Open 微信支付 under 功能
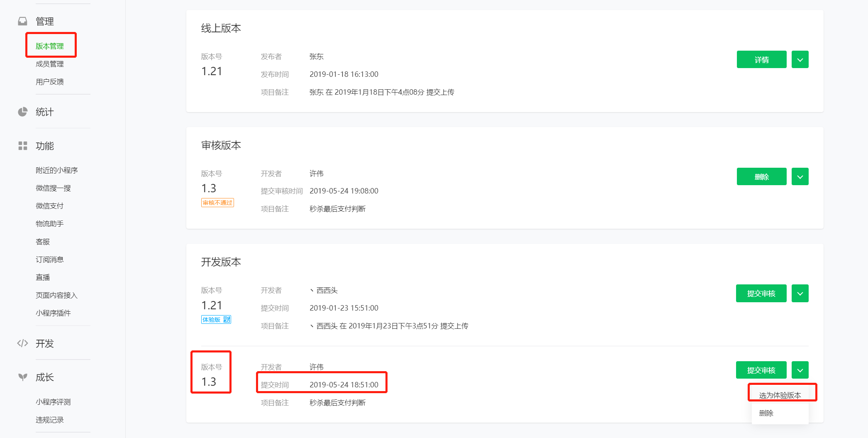 point(50,206)
